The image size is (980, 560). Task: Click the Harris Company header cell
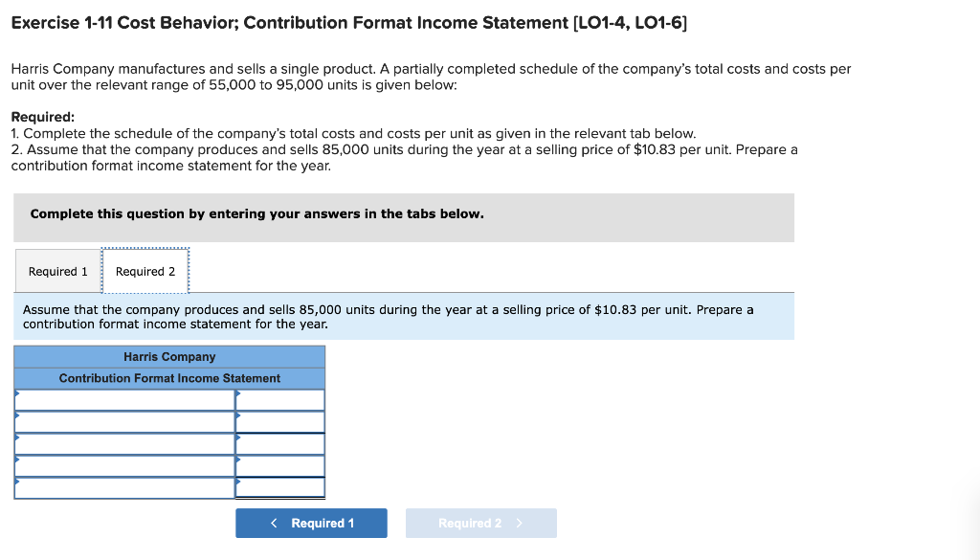(169, 356)
